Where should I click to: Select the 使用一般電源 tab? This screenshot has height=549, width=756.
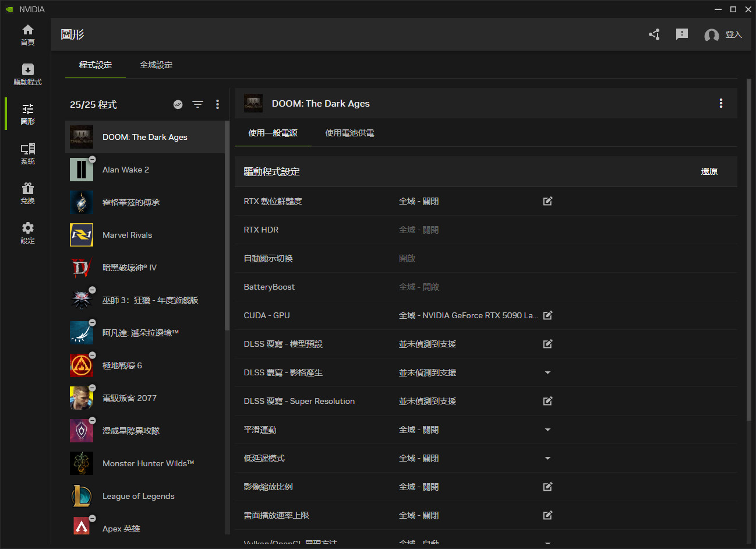click(273, 133)
